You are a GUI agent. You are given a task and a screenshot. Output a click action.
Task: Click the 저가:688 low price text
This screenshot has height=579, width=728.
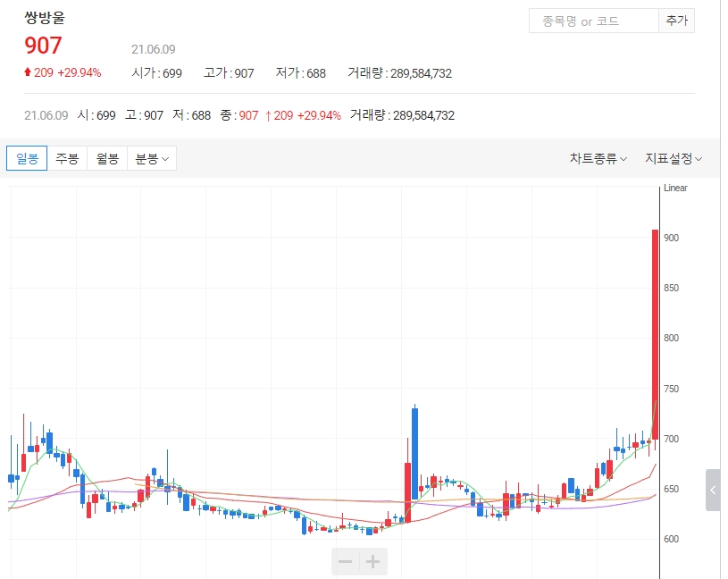[301, 73]
